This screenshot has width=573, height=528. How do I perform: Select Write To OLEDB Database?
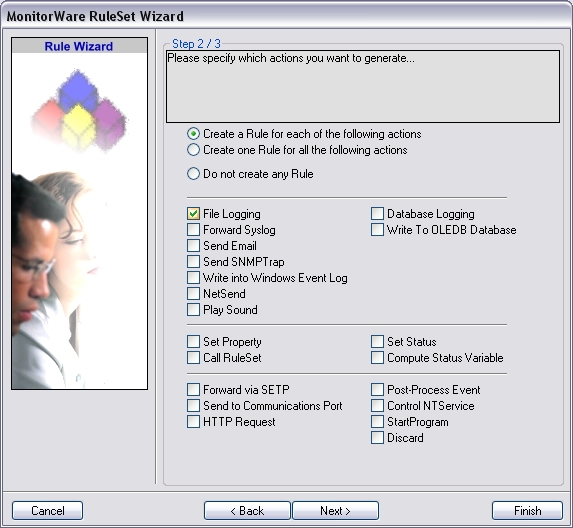point(377,230)
